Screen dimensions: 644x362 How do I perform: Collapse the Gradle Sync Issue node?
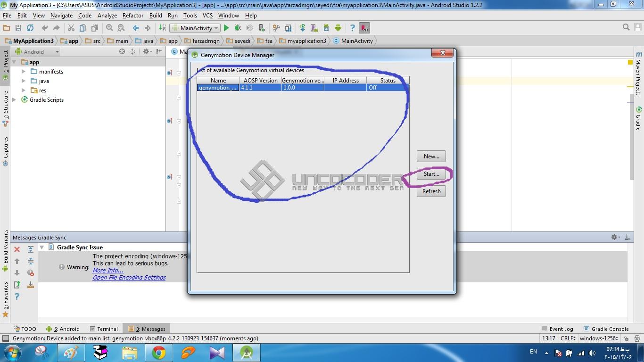[x=41, y=247]
